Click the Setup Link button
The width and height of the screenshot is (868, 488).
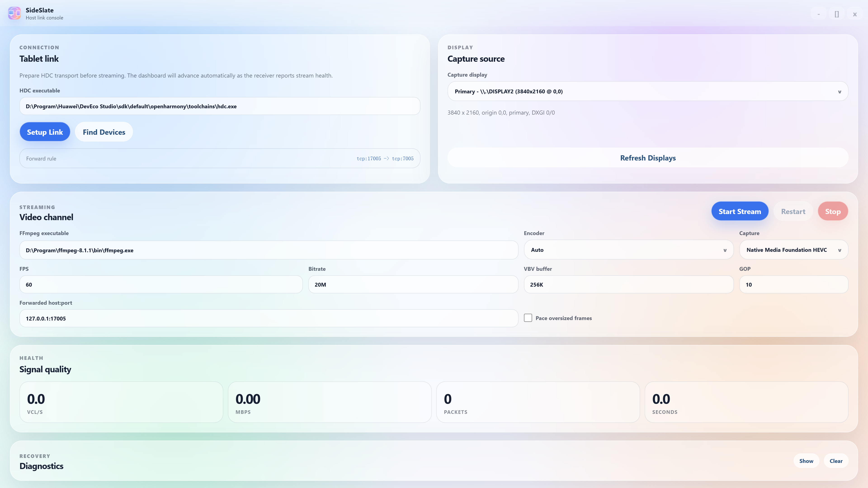tap(45, 132)
